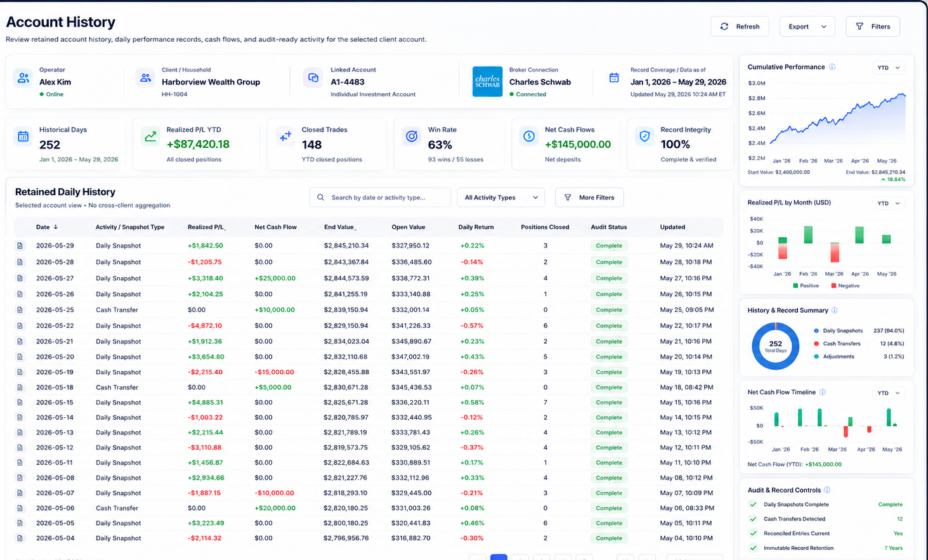
Task: Open the Realized P/L by Month YTD dropdown
Action: coord(889,204)
